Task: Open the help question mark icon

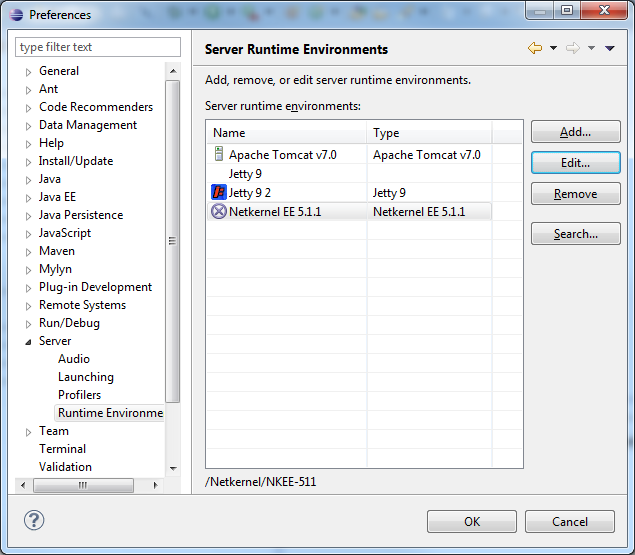Action: pyautogui.click(x=34, y=520)
